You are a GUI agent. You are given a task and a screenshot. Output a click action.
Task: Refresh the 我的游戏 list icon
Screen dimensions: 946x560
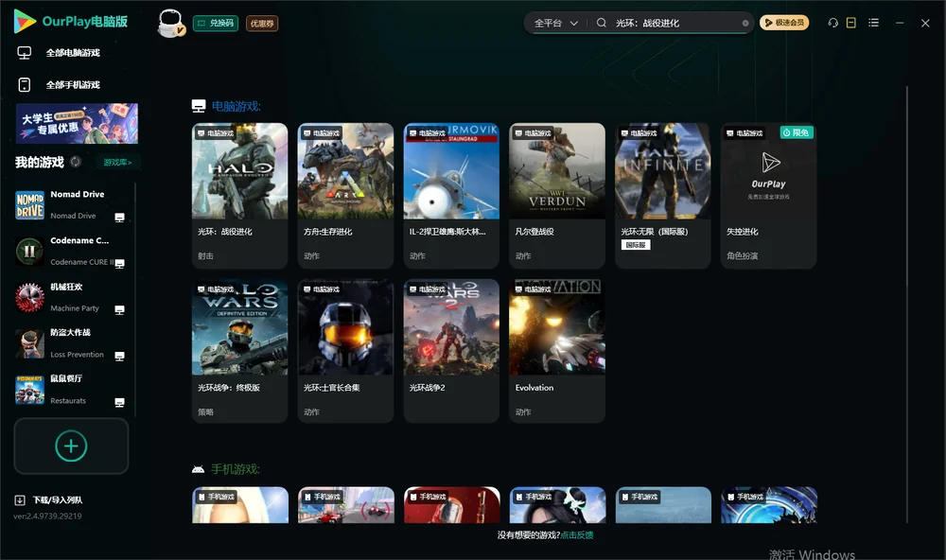(x=76, y=162)
